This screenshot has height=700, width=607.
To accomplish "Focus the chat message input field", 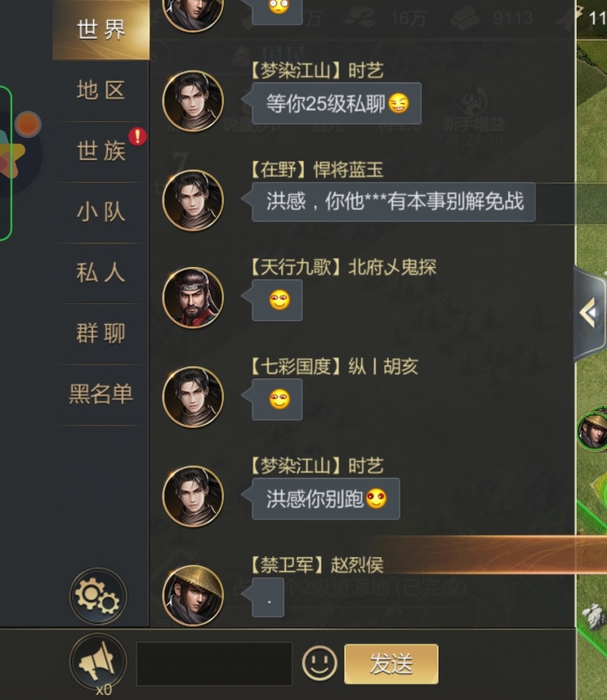I will 215,664.
